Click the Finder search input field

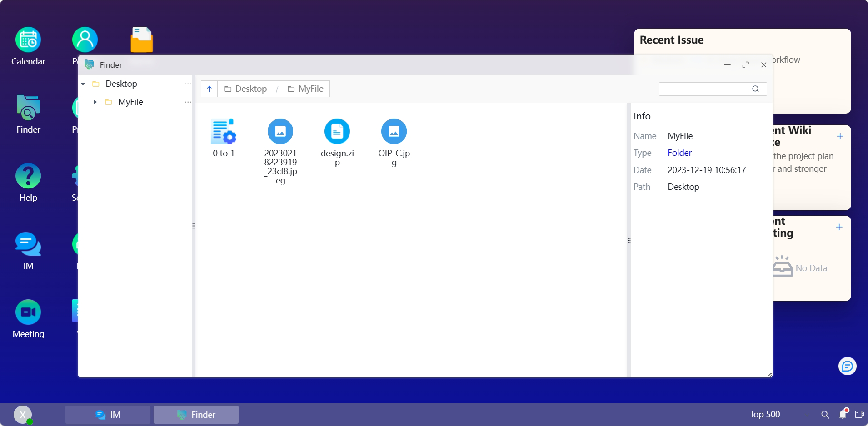(x=703, y=89)
